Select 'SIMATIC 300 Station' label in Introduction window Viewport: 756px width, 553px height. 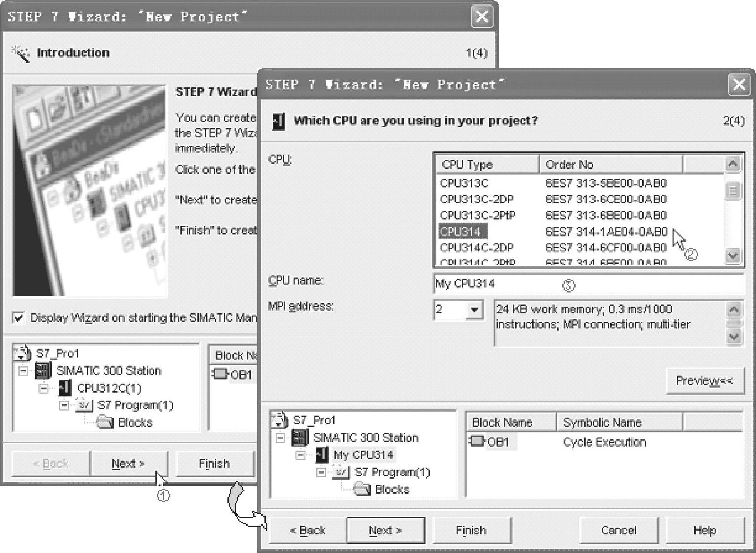coord(109,371)
